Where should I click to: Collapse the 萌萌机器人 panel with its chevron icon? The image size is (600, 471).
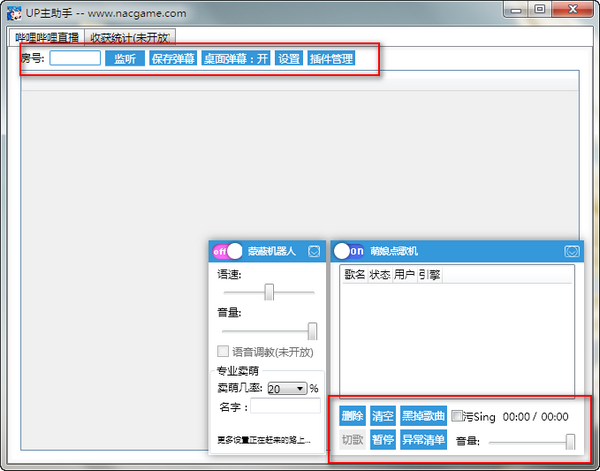click(x=314, y=251)
